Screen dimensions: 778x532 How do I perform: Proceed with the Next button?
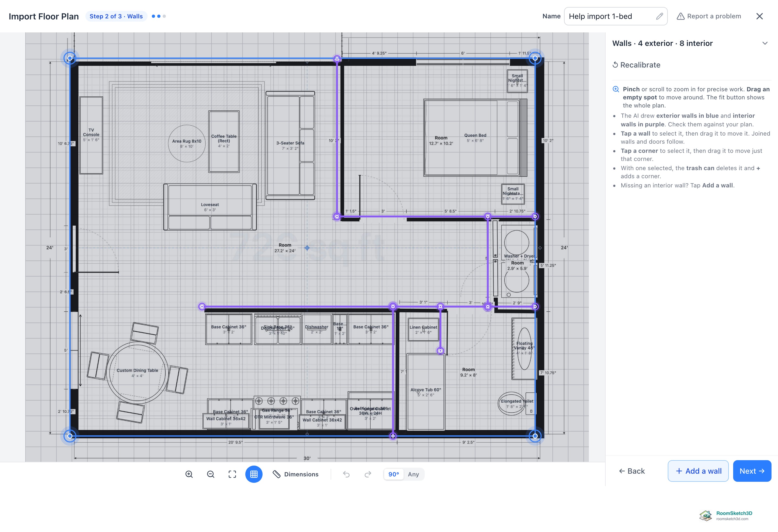click(752, 471)
